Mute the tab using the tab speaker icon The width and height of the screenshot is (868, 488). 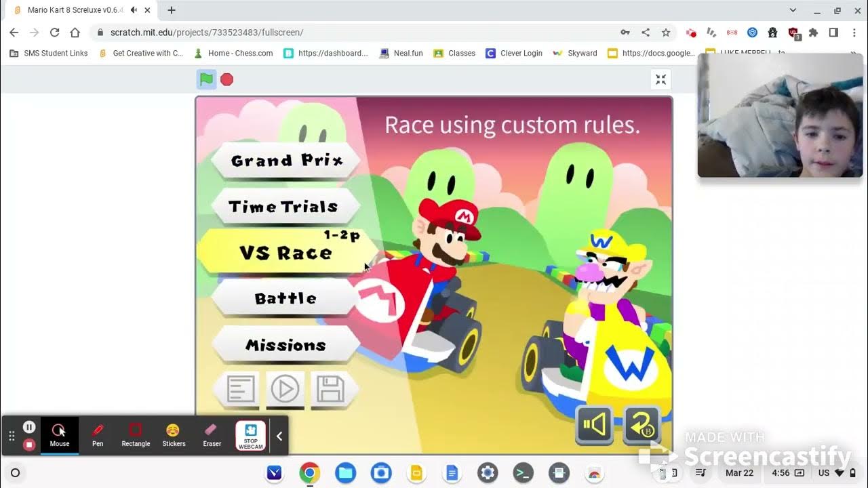click(x=134, y=10)
